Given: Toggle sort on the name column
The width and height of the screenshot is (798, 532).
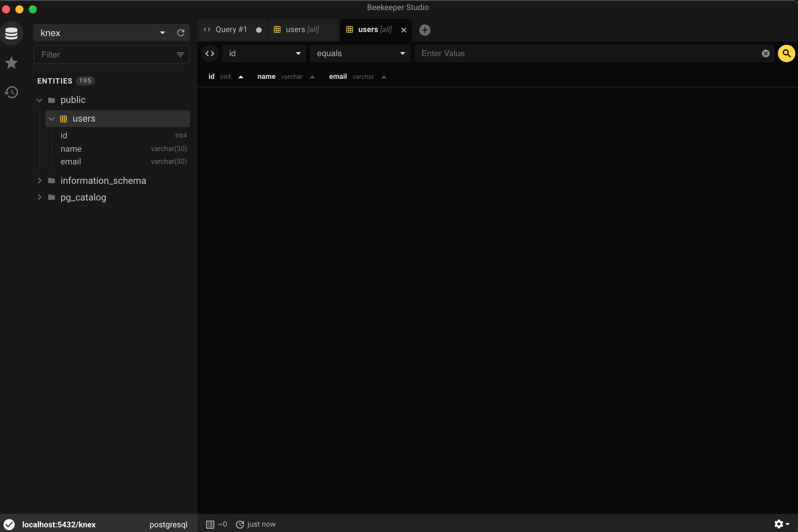Looking at the screenshot, I should [x=312, y=77].
